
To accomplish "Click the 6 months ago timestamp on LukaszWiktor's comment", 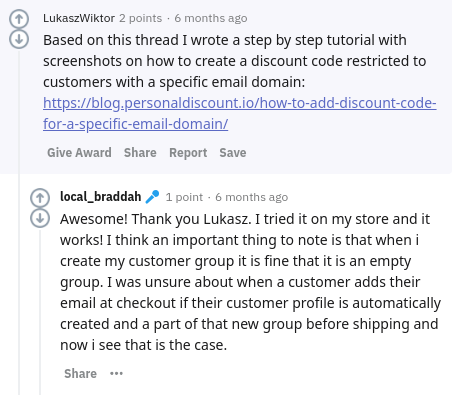I will 211,18.
